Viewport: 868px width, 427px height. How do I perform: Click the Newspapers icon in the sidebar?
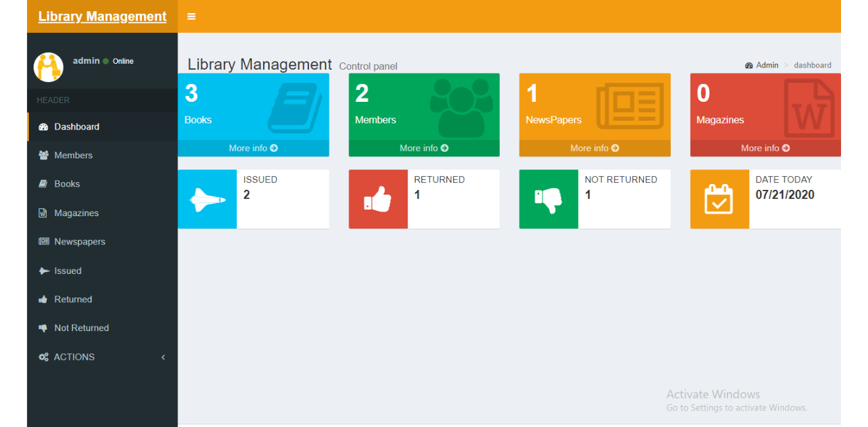click(x=43, y=242)
